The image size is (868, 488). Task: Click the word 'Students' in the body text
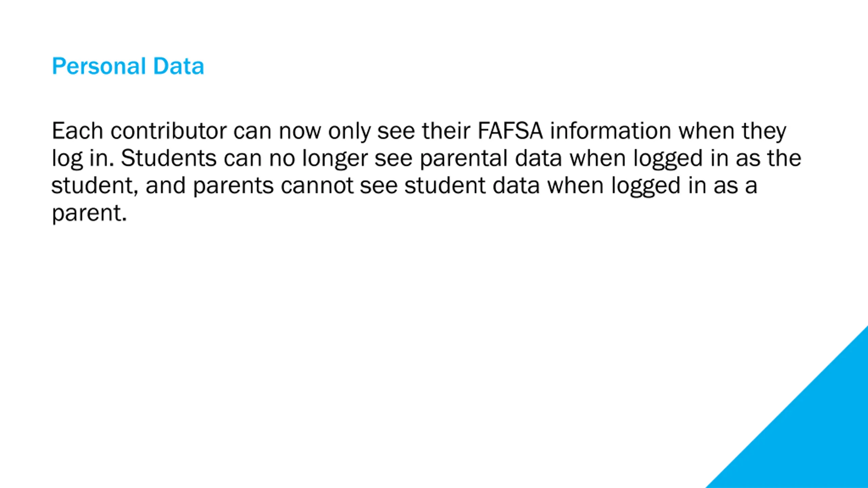[x=169, y=158]
